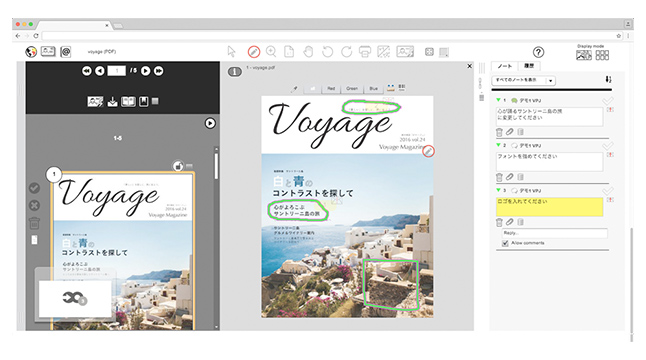This screenshot has height=360, width=646.
Task: Click the browser back arrow
Action: [18, 36]
